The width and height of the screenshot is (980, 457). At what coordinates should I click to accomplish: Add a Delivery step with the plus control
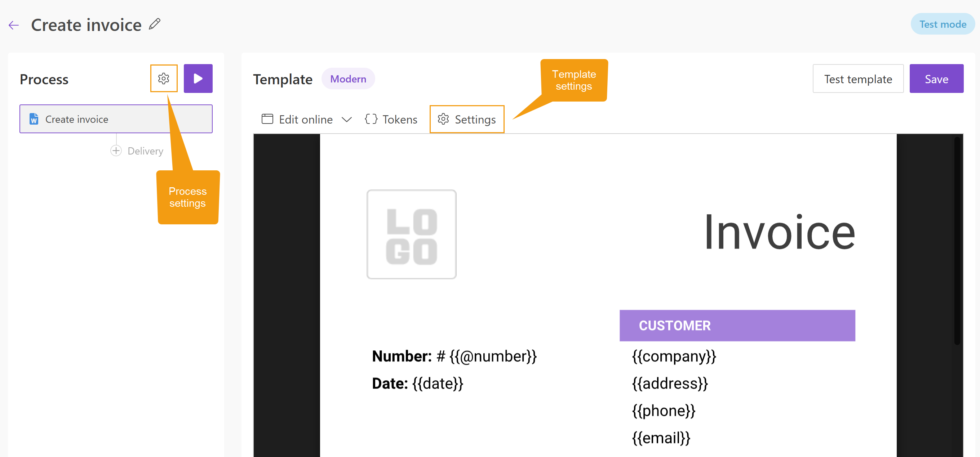pos(116,151)
